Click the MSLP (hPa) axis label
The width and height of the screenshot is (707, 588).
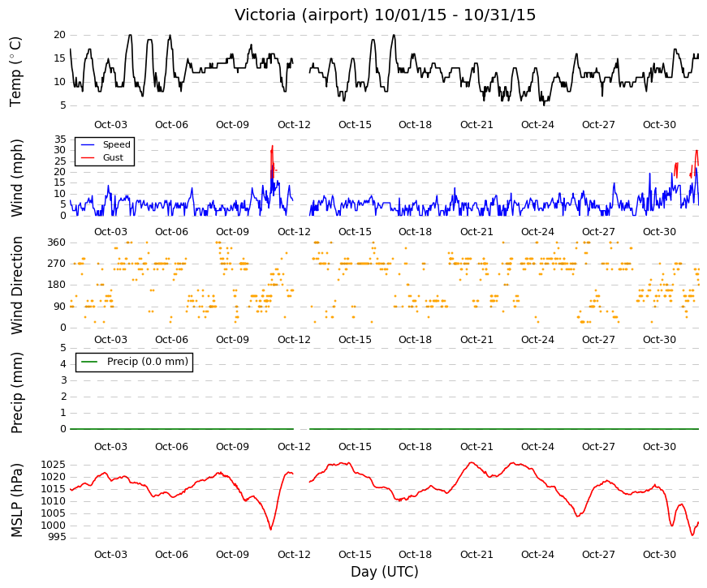tap(16, 500)
